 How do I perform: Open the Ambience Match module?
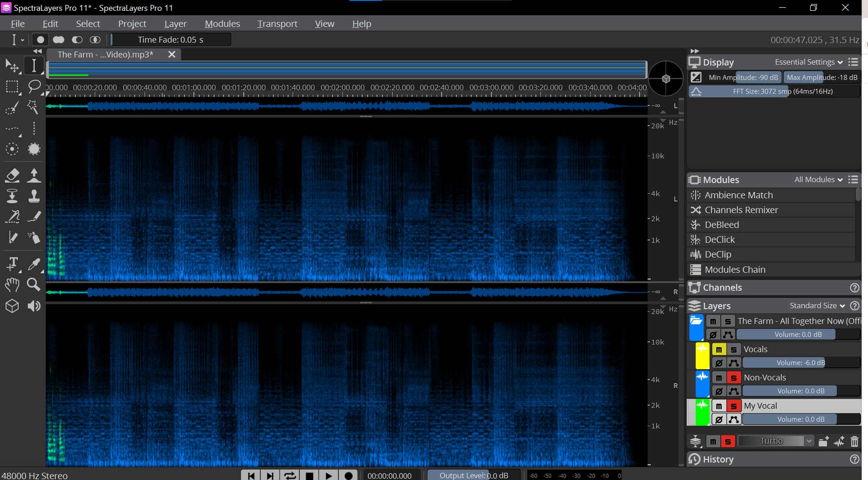coord(771,195)
